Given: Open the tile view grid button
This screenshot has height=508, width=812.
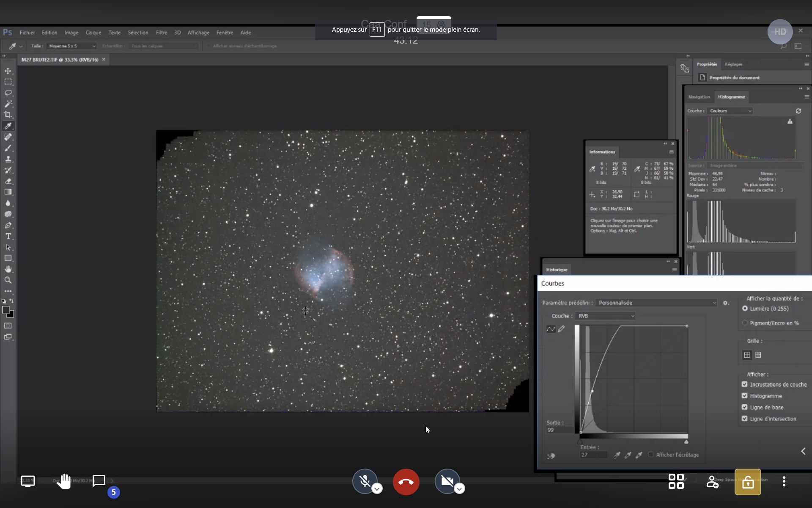Looking at the screenshot, I should tap(676, 481).
